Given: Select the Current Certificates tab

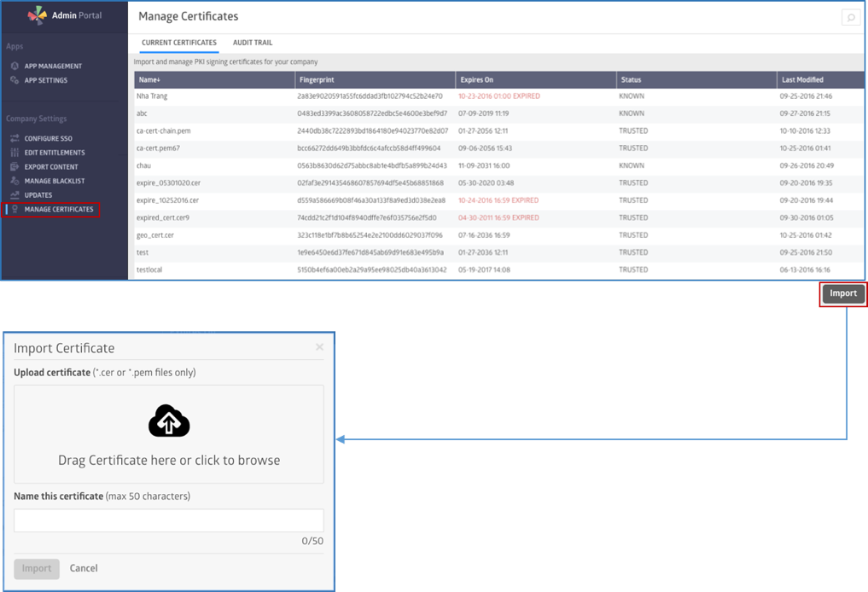Looking at the screenshot, I should point(179,43).
